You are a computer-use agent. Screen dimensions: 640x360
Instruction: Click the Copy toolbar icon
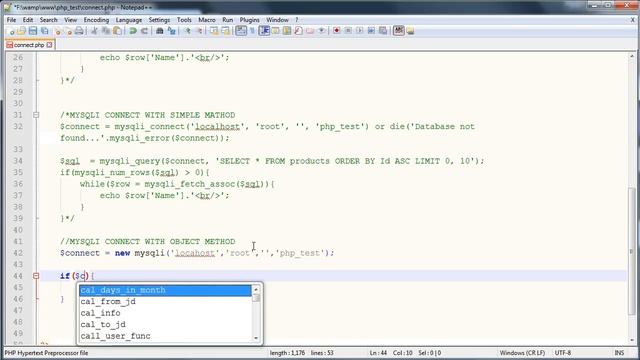(x=106, y=31)
